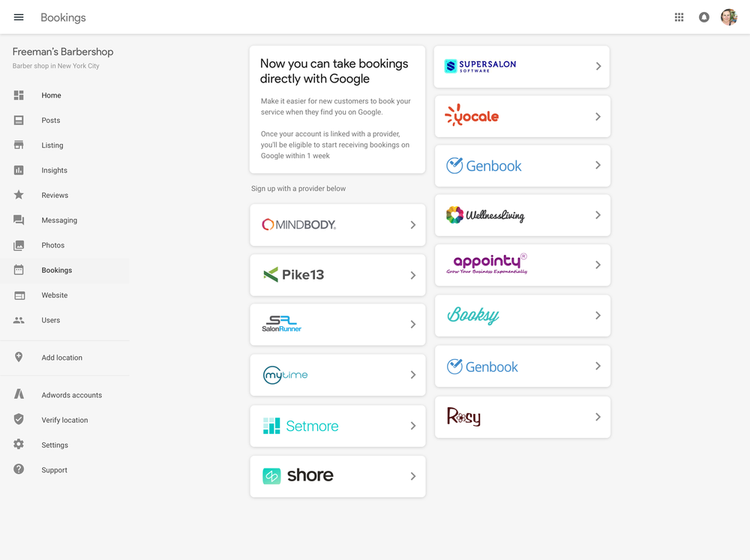Go to the Photos section

coord(21,245)
